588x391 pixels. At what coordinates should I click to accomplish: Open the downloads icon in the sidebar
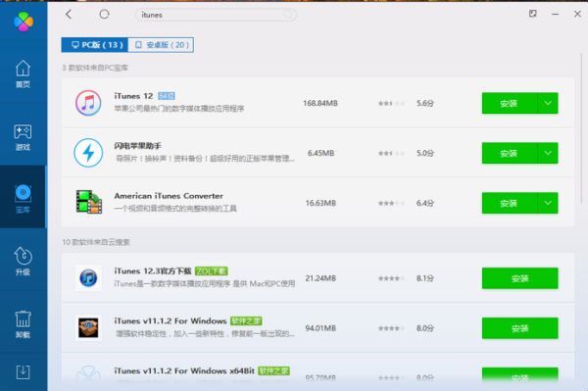coord(23,371)
